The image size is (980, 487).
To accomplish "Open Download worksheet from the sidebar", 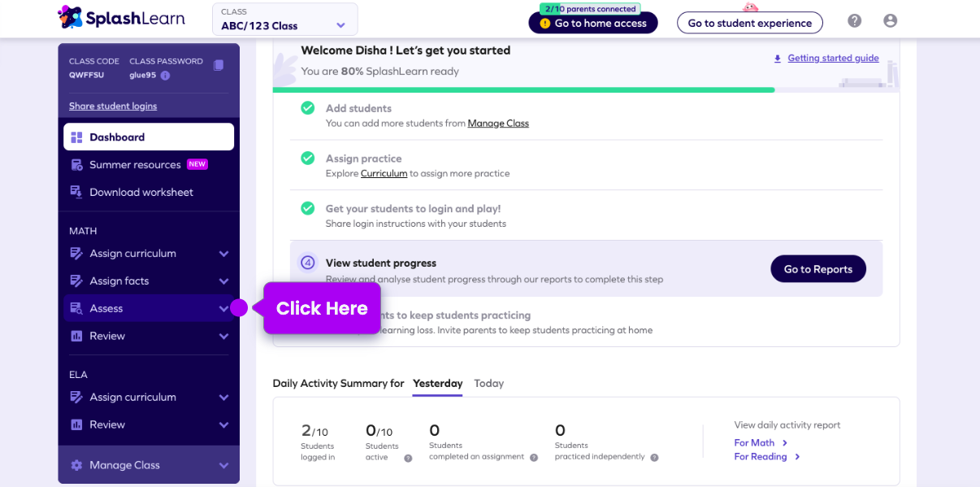I will (x=141, y=193).
